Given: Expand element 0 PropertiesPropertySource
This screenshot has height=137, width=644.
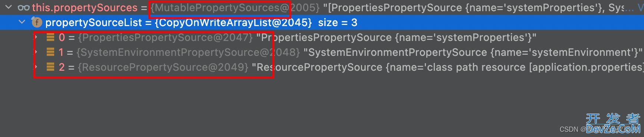Looking at the screenshot, I should pyautogui.click(x=36, y=37).
